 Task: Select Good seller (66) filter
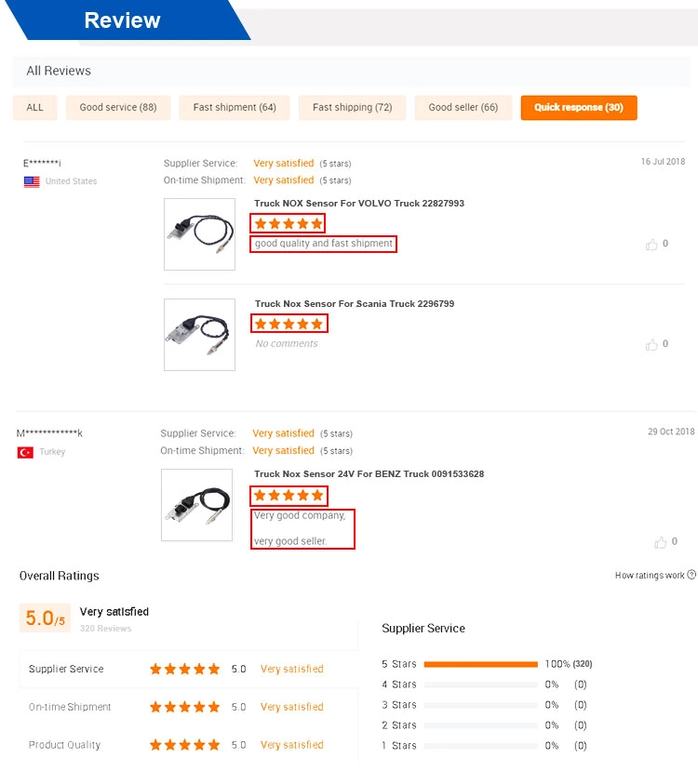pos(463,108)
